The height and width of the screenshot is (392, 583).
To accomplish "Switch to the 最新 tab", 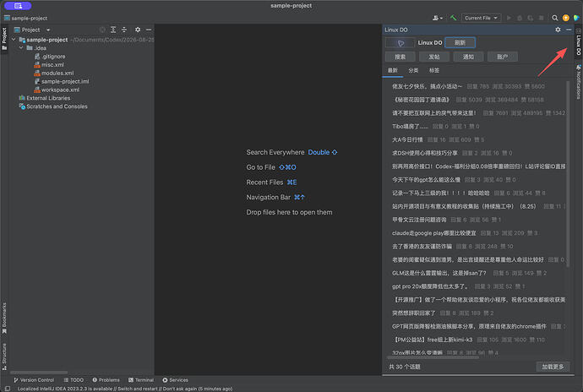I will tap(393, 70).
